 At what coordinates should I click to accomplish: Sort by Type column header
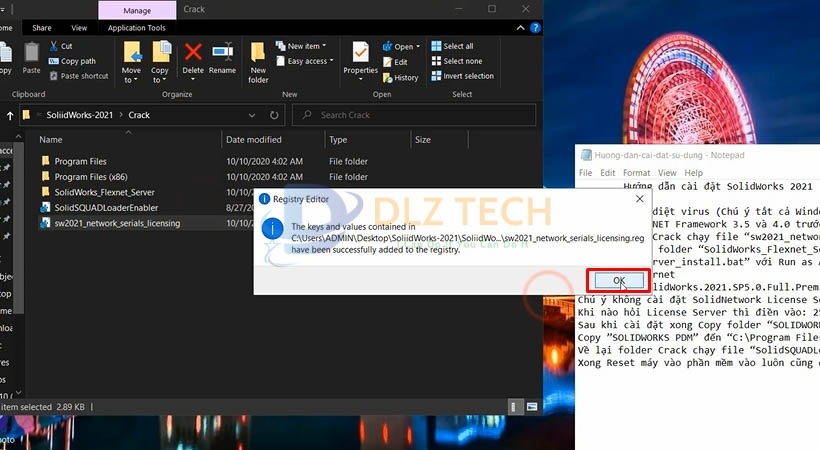pos(338,140)
